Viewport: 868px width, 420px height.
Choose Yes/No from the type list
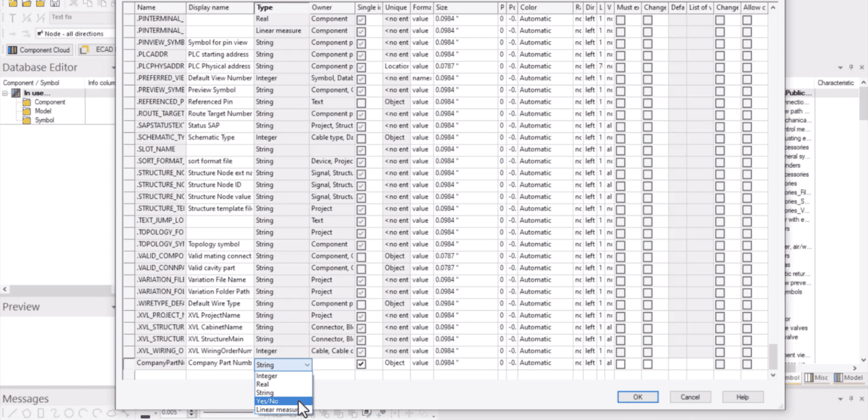point(283,402)
